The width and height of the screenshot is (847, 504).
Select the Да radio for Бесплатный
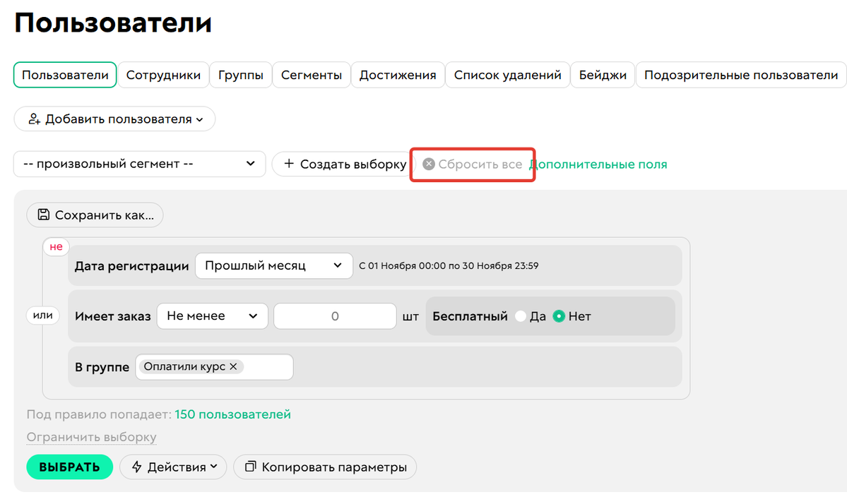pyautogui.click(x=522, y=316)
